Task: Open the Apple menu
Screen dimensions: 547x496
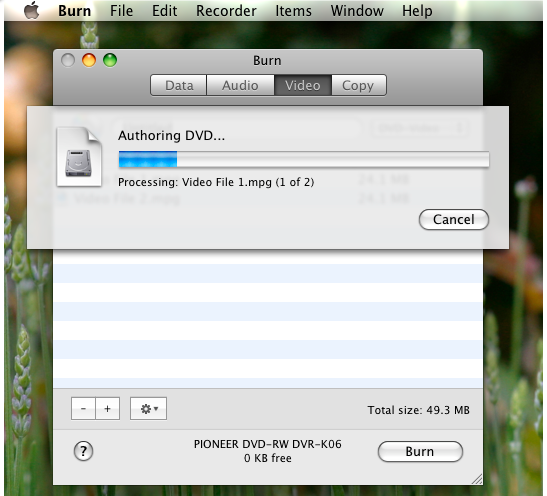Action: tap(31, 10)
